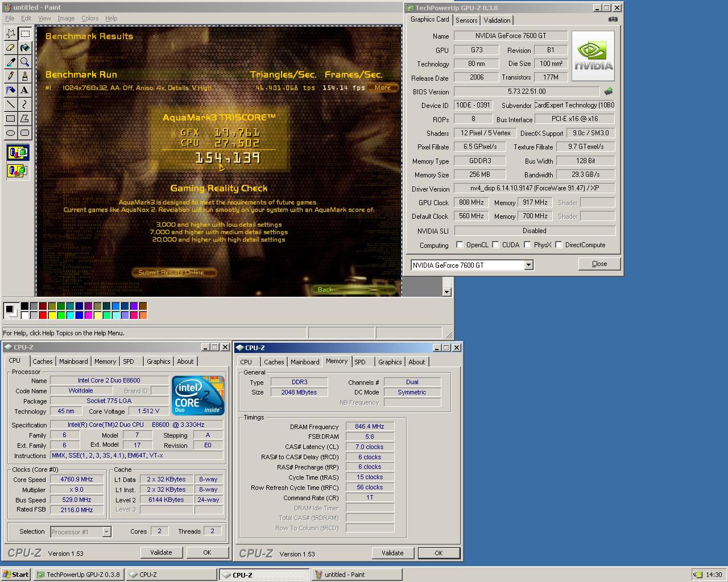Open Graphics tab in right CPU-Z window

(x=390, y=362)
